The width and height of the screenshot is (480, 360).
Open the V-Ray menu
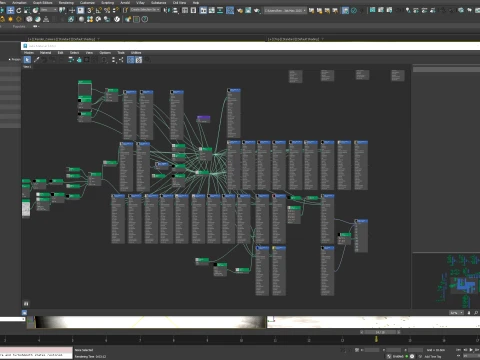[140, 3]
